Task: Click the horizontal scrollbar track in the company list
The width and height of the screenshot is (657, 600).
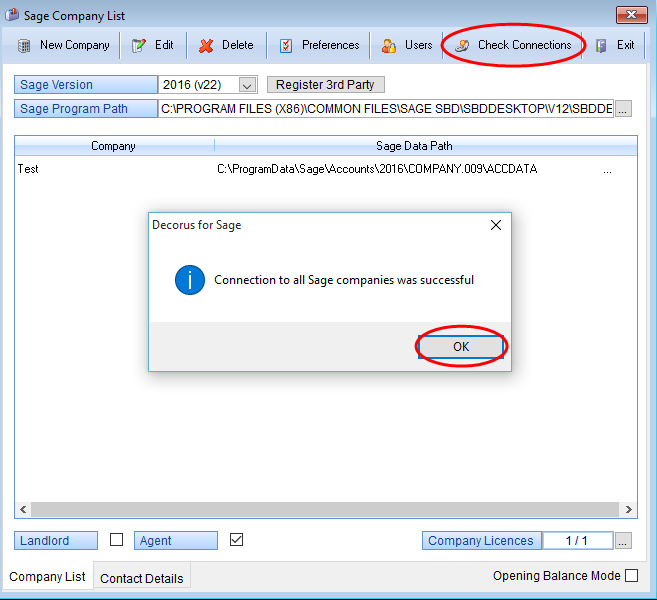Action: (325, 509)
